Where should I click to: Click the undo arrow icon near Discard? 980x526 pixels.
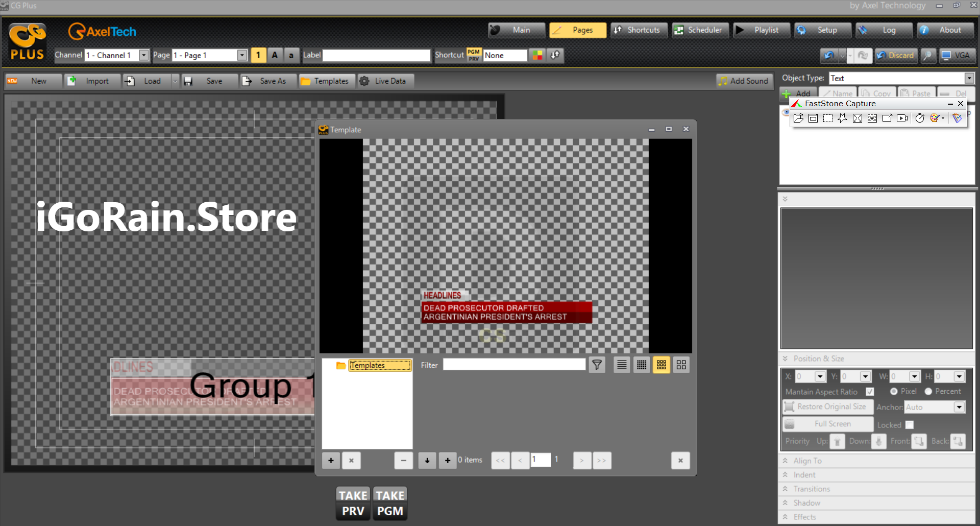(829, 55)
